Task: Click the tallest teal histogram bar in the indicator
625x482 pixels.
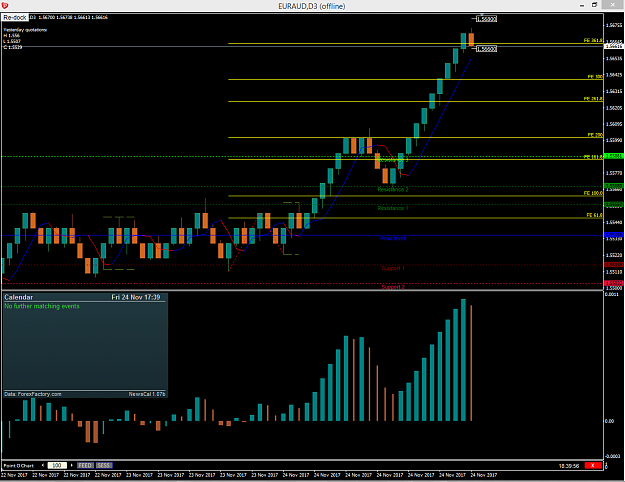Action: pyautogui.click(x=463, y=360)
